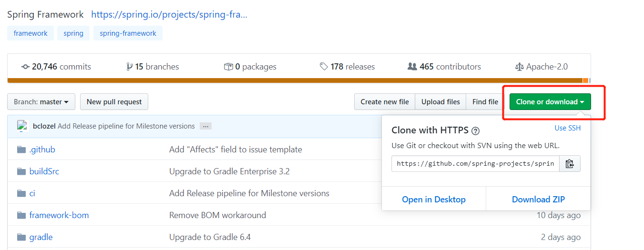Select the framework topic tag
The image size is (644, 250).
pyautogui.click(x=31, y=33)
